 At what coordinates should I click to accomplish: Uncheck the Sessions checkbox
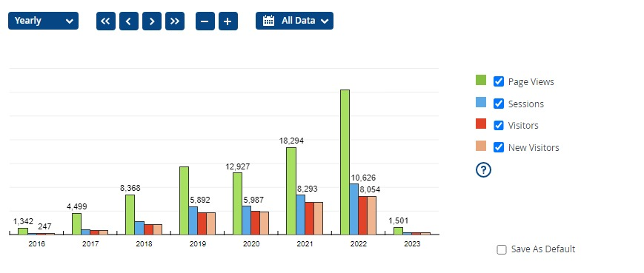[498, 104]
